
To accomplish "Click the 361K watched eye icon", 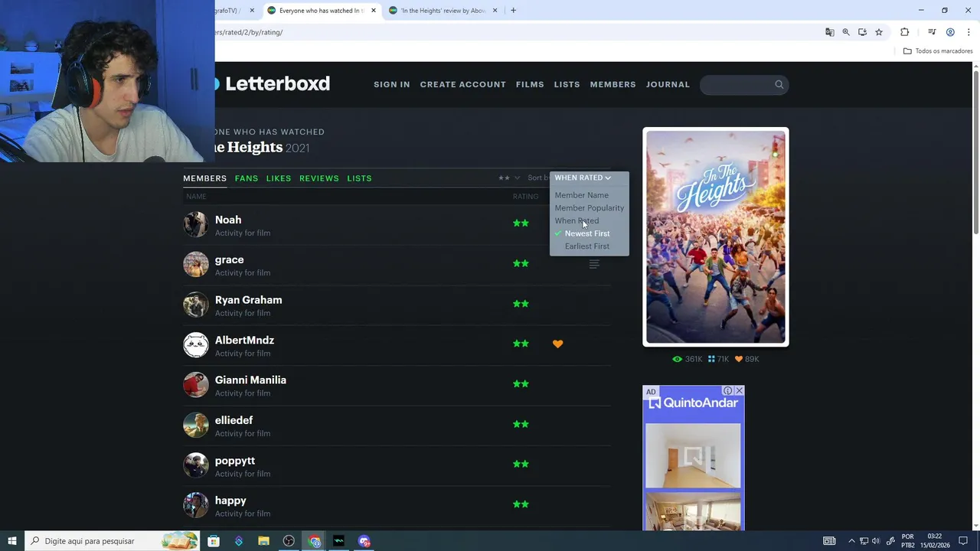I will [x=677, y=359].
